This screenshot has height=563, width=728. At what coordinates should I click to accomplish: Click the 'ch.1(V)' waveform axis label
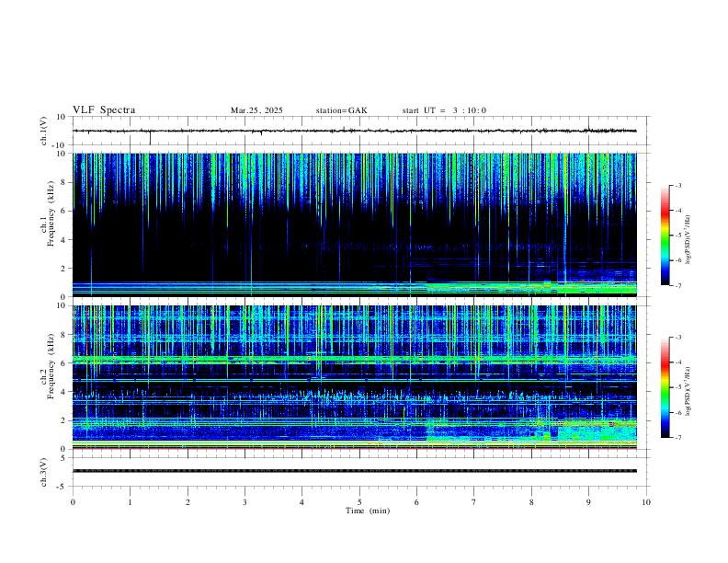44,131
